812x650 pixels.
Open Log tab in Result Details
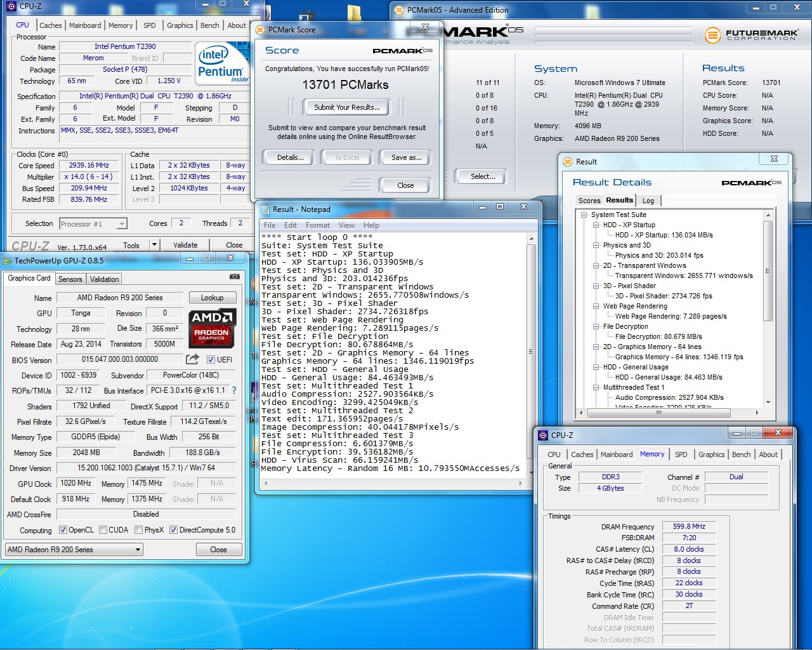648,201
